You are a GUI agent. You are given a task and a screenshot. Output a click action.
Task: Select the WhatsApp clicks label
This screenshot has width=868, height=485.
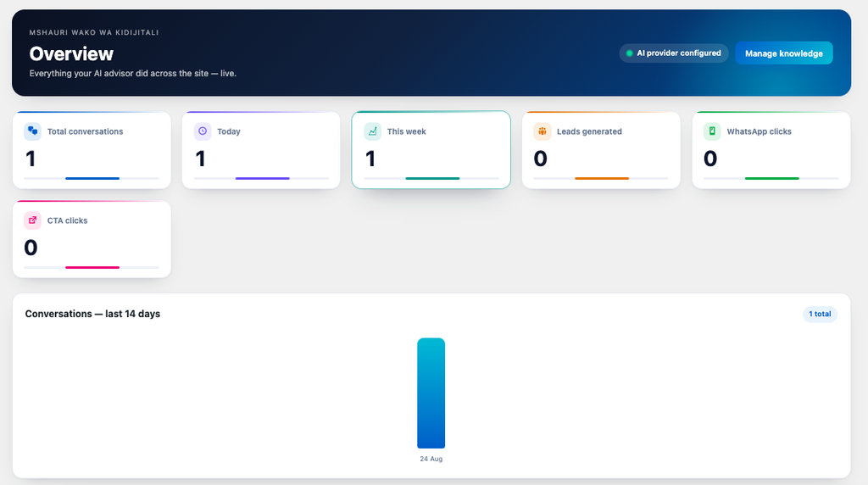click(759, 131)
